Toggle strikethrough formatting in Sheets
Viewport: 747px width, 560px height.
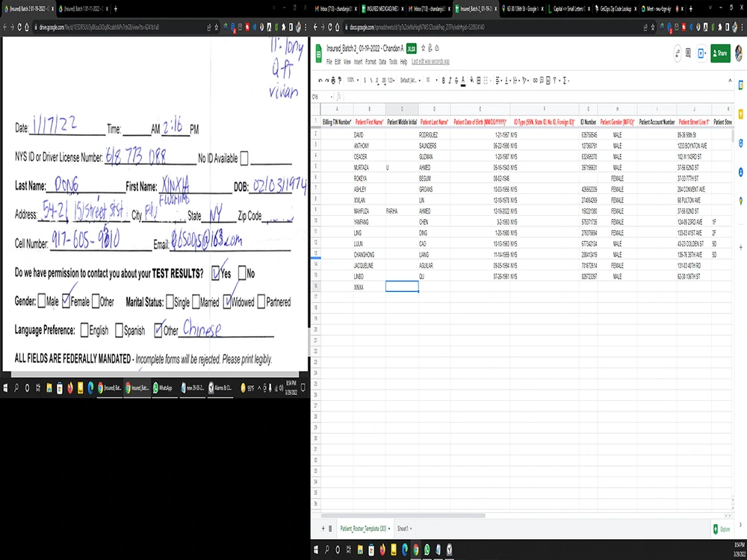pyautogui.click(x=456, y=81)
